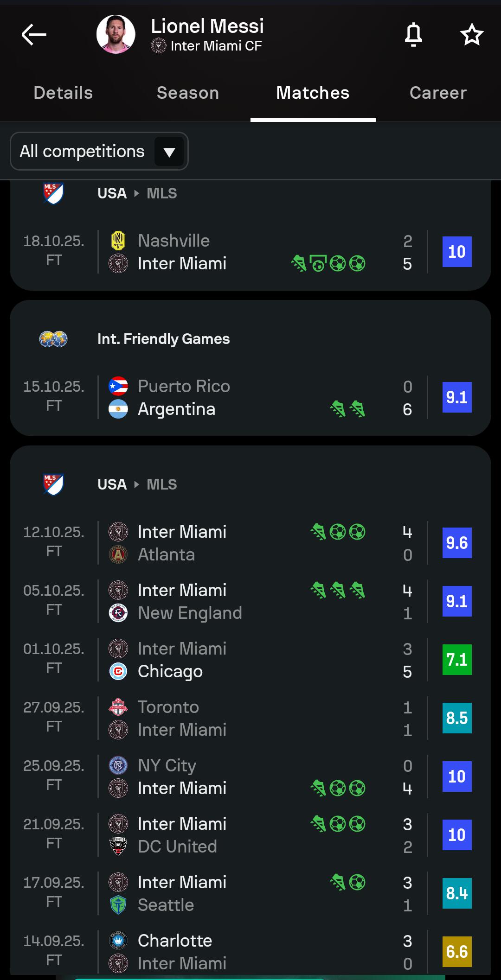Open the first USA MLS league header
The height and width of the screenshot is (980, 501).
(137, 193)
